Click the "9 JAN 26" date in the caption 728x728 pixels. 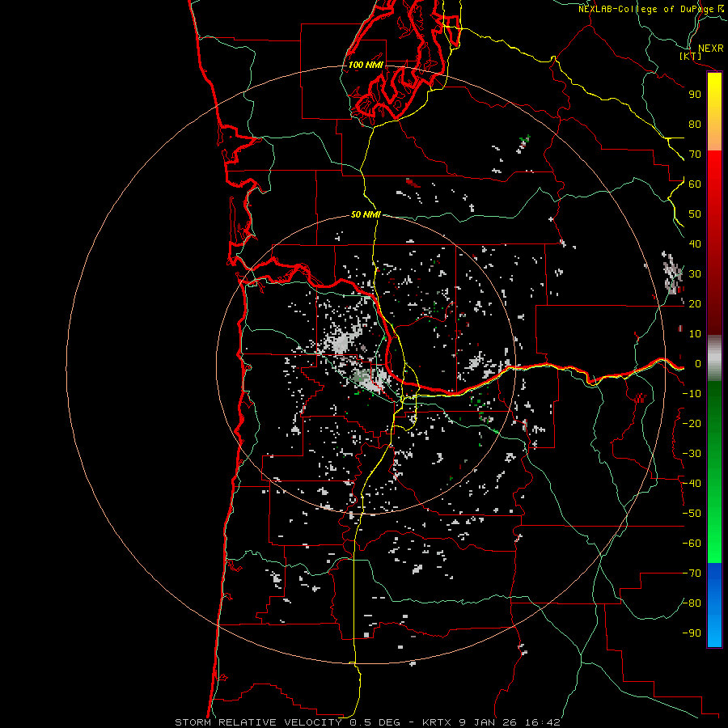[489, 722]
